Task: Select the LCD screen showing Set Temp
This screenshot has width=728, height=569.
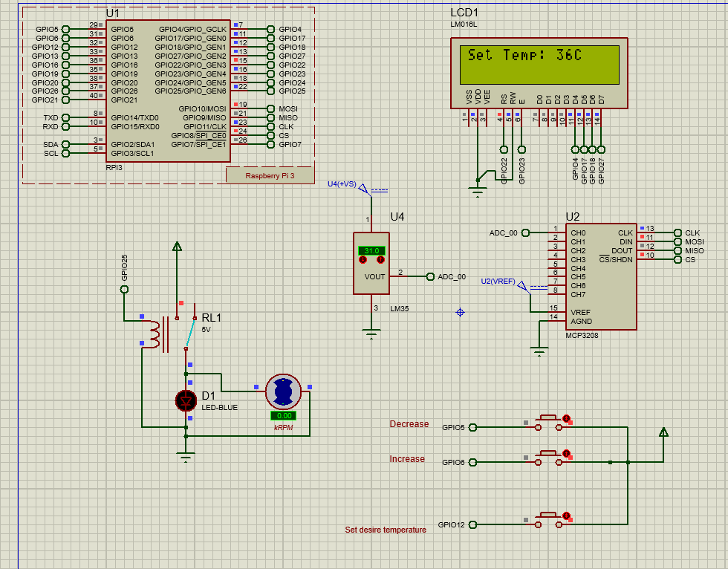Action: (x=539, y=65)
